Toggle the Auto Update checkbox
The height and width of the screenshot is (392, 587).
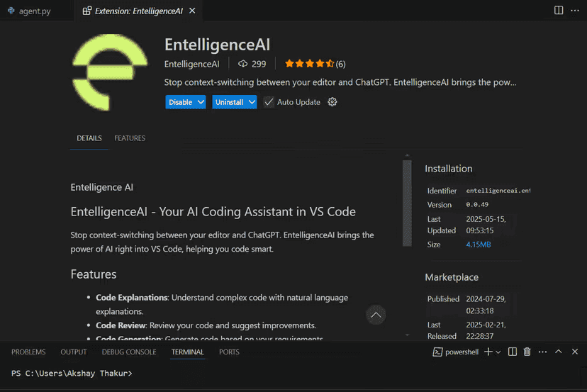pyautogui.click(x=269, y=102)
